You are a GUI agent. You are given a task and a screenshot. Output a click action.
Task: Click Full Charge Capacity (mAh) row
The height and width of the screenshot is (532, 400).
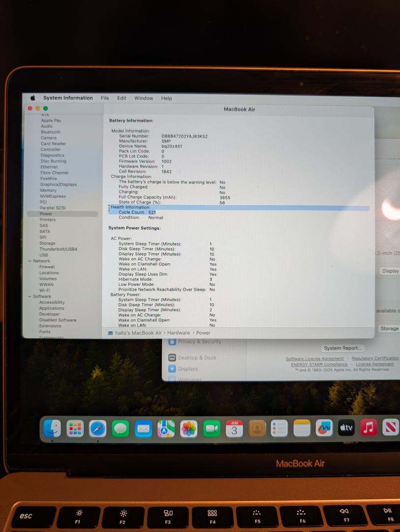[x=174, y=197]
